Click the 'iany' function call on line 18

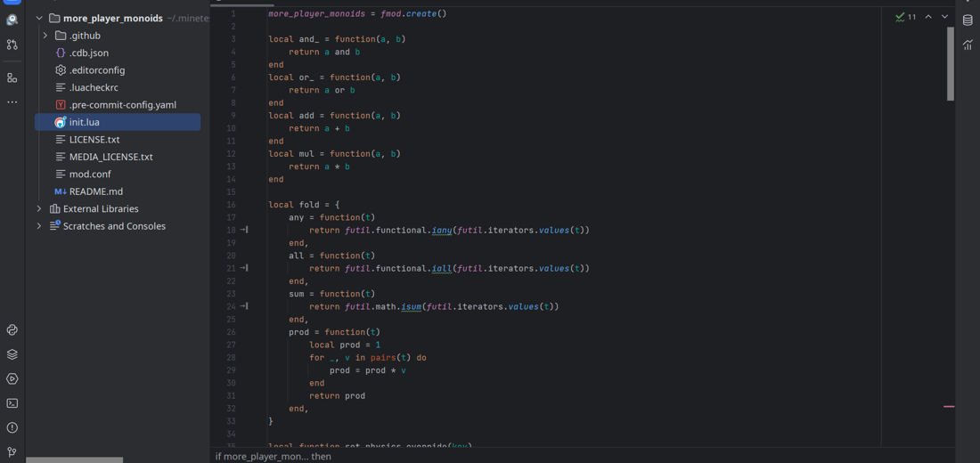[442, 230]
